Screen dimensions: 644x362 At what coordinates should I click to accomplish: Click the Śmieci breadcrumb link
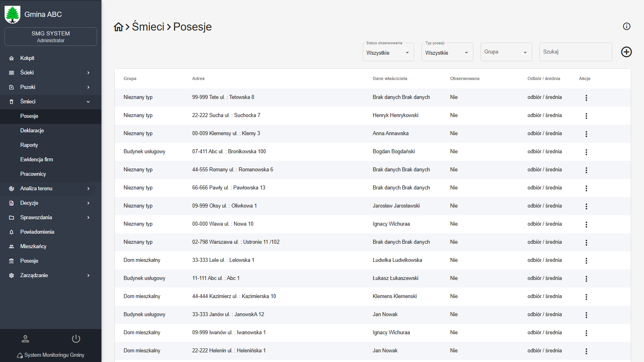point(148,27)
